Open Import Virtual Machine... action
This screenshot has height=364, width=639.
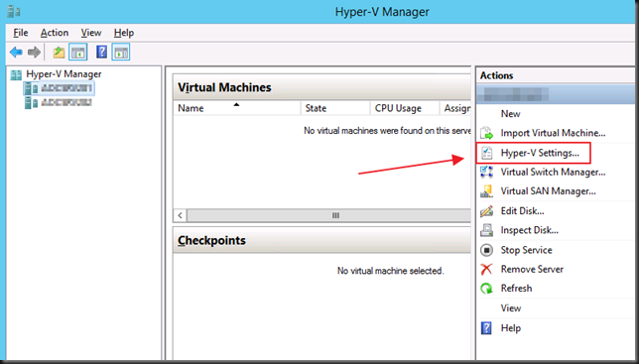[553, 133]
